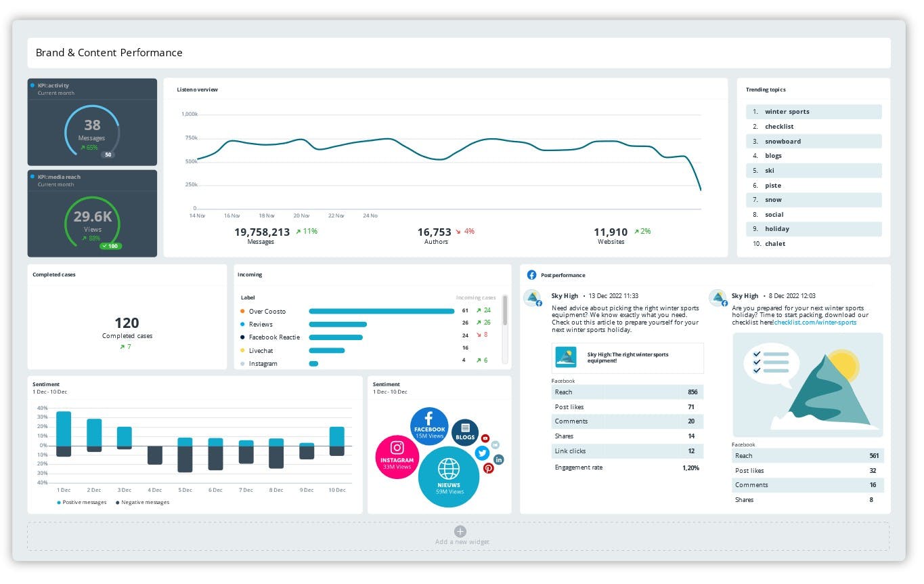The height and width of the screenshot is (584, 924).
Task: Select the Blogs bubble icon
Action: point(465,432)
